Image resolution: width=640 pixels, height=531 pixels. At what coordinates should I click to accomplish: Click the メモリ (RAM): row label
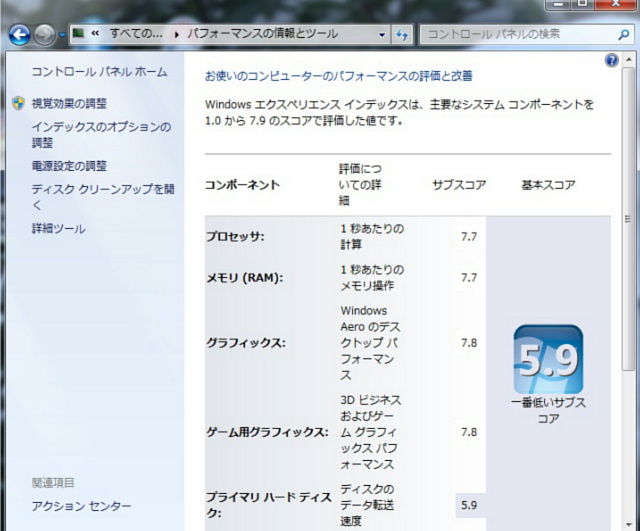tap(244, 278)
